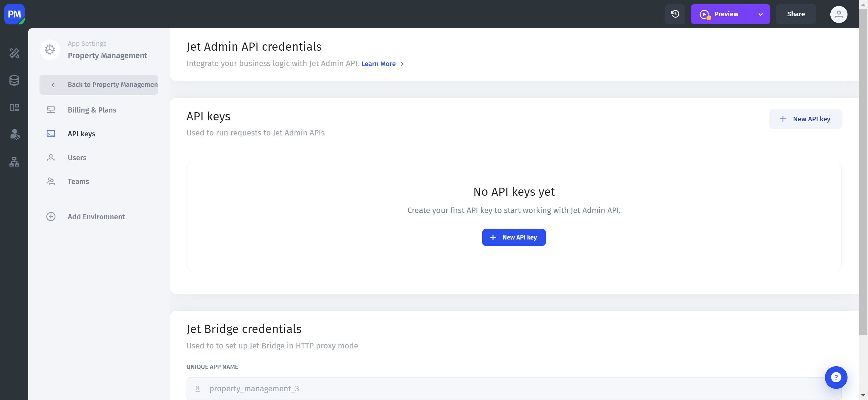Click the 'No API keys yet' heading
The height and width of the screenshot is (400, 868).
click(514, 192)
